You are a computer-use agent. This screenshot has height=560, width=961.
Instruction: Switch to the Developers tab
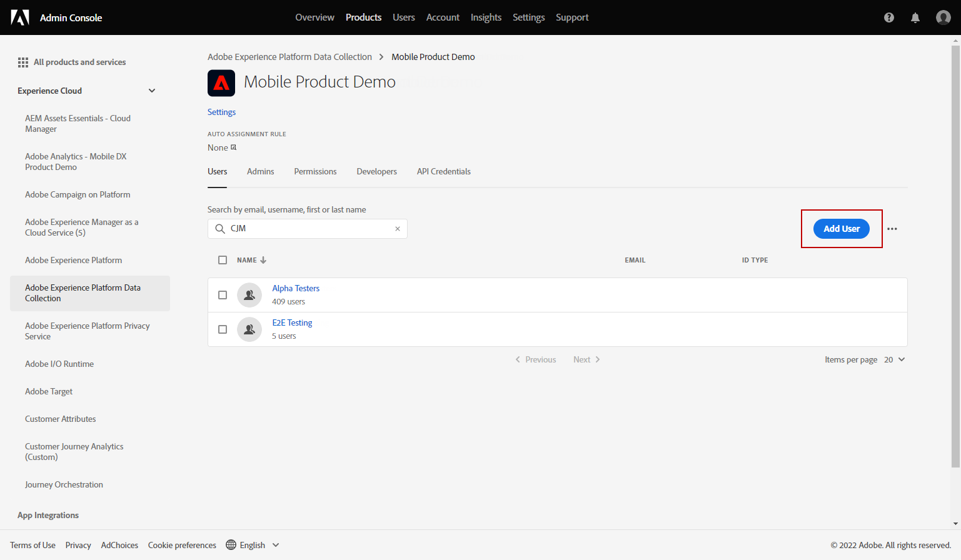click(x=377, y=172)
